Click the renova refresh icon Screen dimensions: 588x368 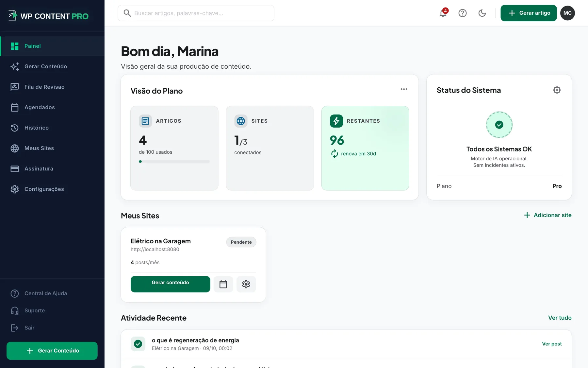pos(335,154)
